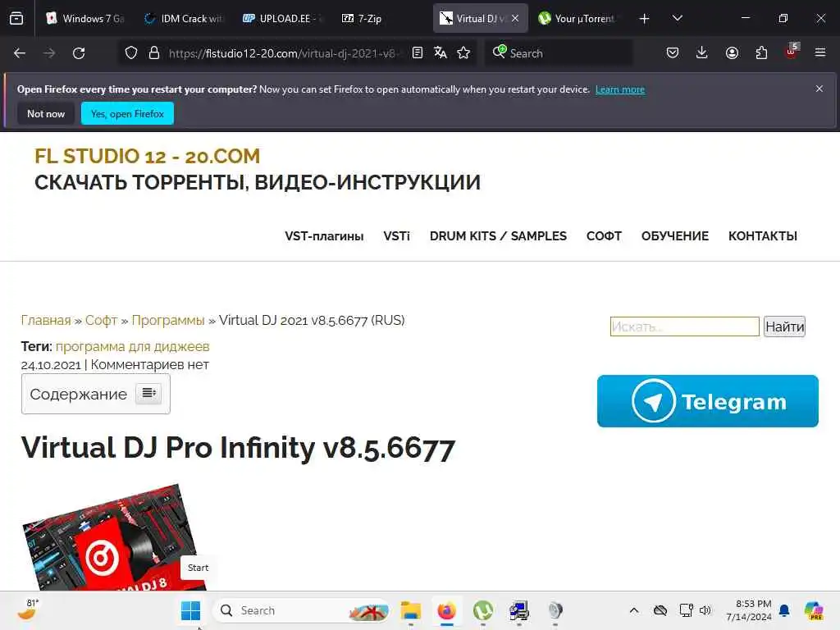The width and height of the screenshot is (840, 630).
Task: Open the clock showing 8:53 PM
Action: 748,610
